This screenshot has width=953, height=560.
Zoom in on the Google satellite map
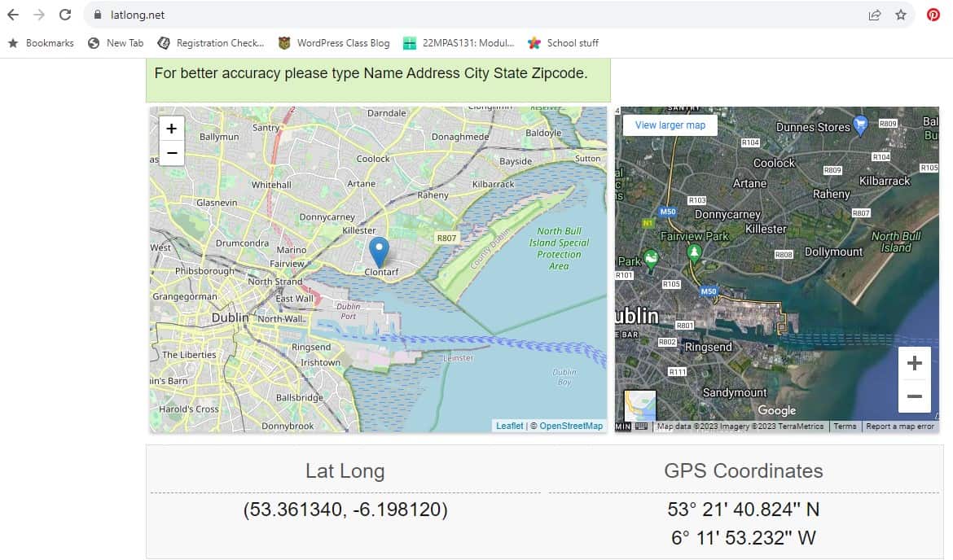click(914, 363)
